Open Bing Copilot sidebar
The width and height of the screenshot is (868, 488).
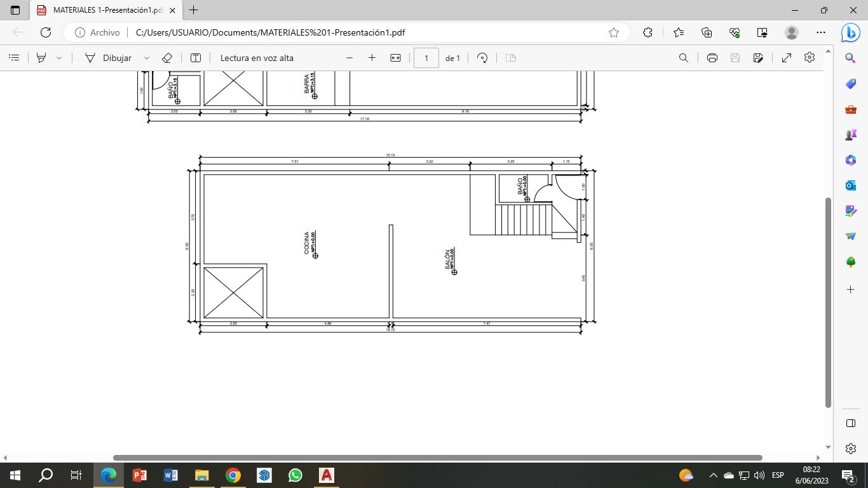(x=851, y=32)
